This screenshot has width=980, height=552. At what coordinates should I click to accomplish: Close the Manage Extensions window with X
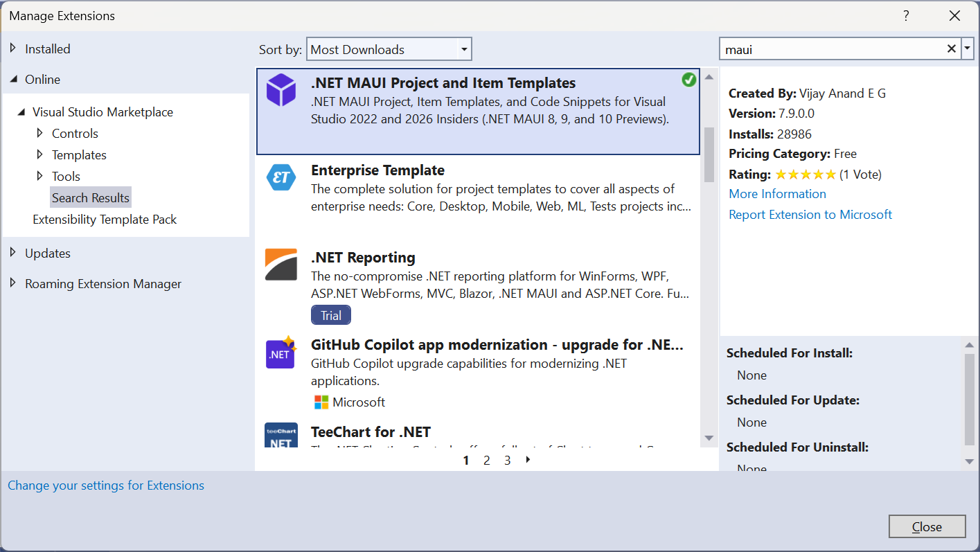point(954,16)
